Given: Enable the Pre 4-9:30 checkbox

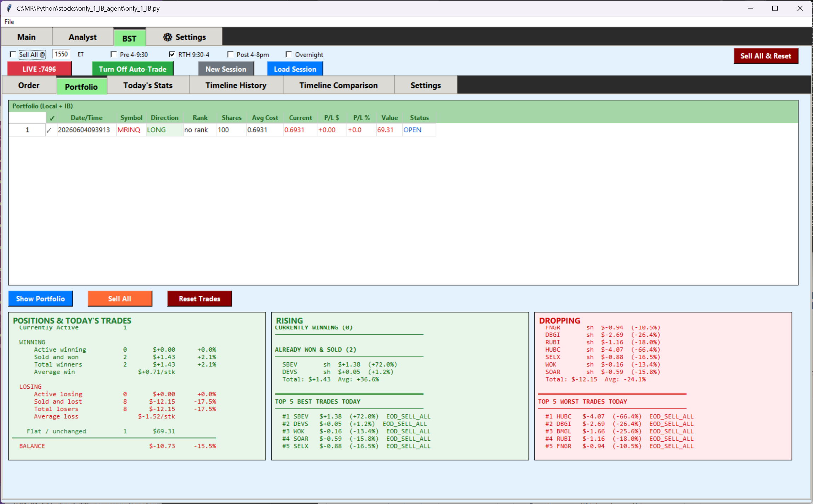Looking at the screenshot, I should point(114,54).
